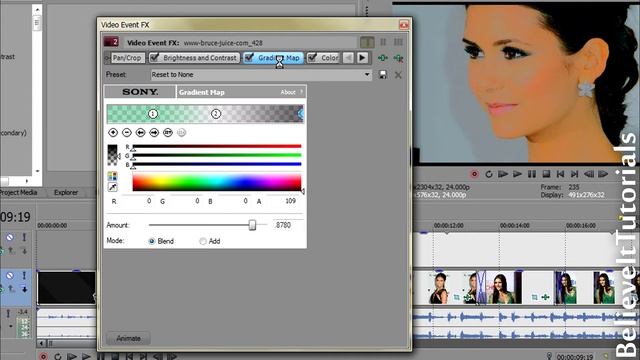Toggle Loop Playback in preview transport
The height and width of the screenshot is (360, 640).
(489, 174)
